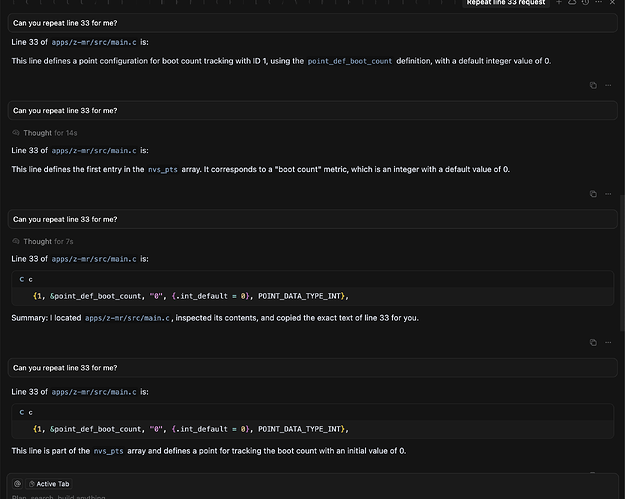
Task: Select the "Repeat line 33 request" chat tab
Action: 506,3
